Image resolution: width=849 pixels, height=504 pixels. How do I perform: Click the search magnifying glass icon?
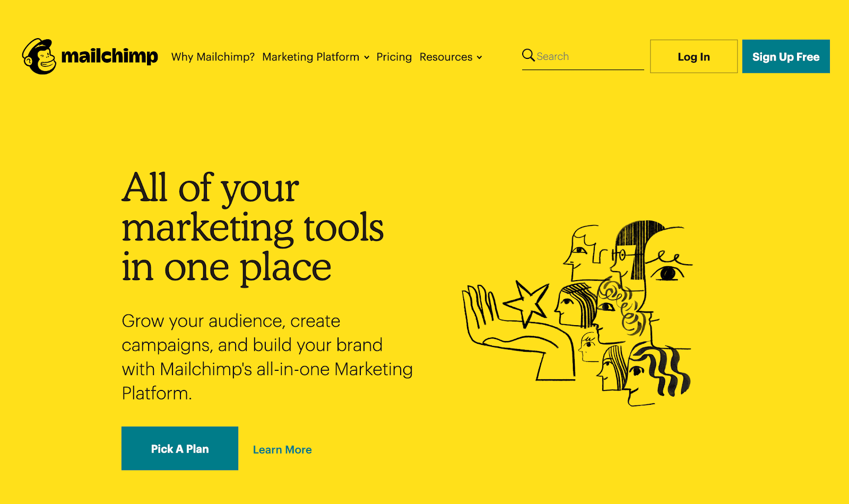(528, 55)
